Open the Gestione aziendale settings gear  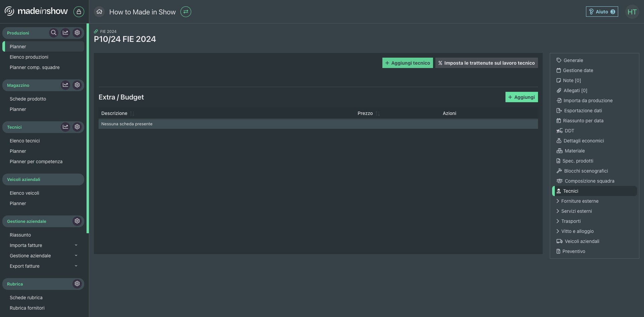coord(77,221)
